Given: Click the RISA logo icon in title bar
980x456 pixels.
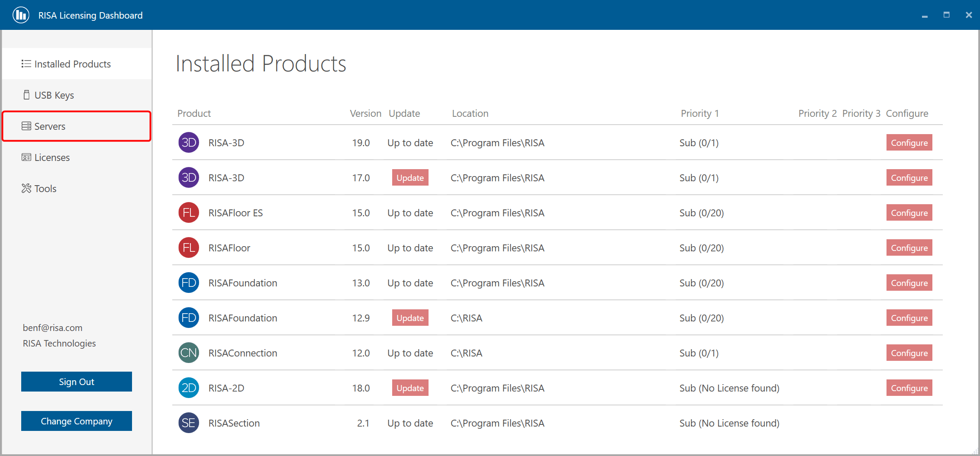Looking at the screenshot, I should 21,15.
